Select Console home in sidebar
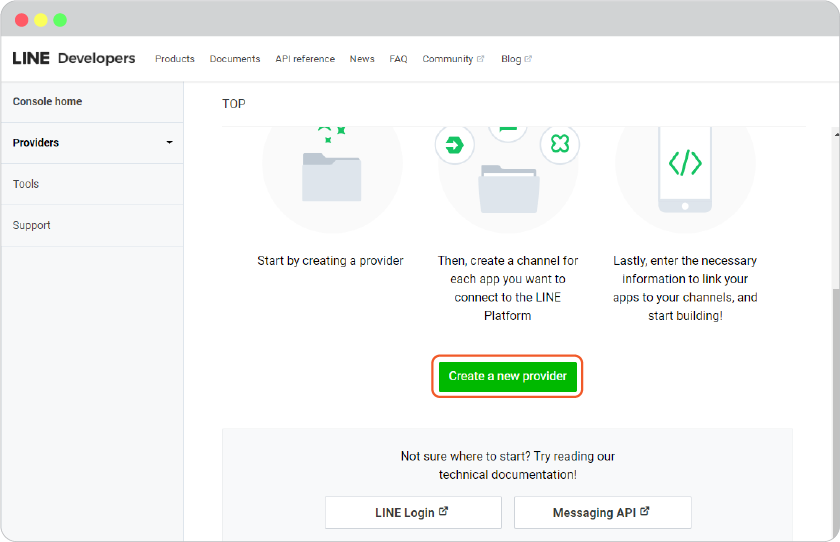This screenshot has height=542, width=840. [x=92, y=102]
